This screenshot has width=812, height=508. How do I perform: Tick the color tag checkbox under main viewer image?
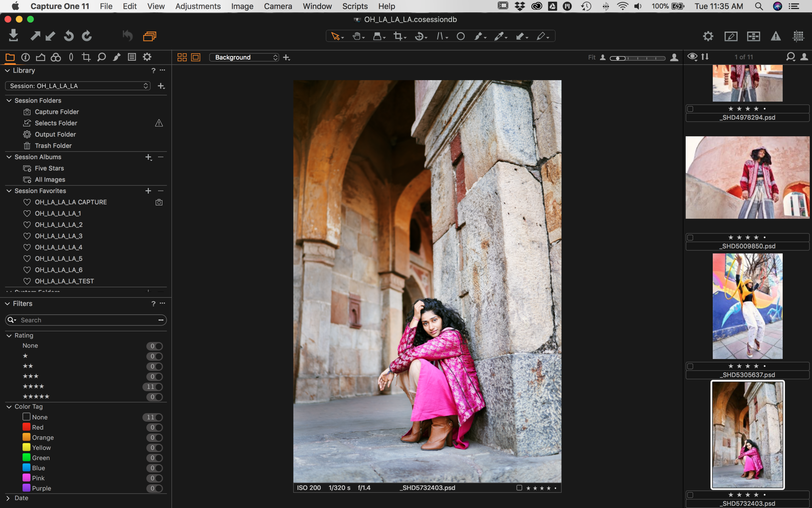tap(519, 488)
